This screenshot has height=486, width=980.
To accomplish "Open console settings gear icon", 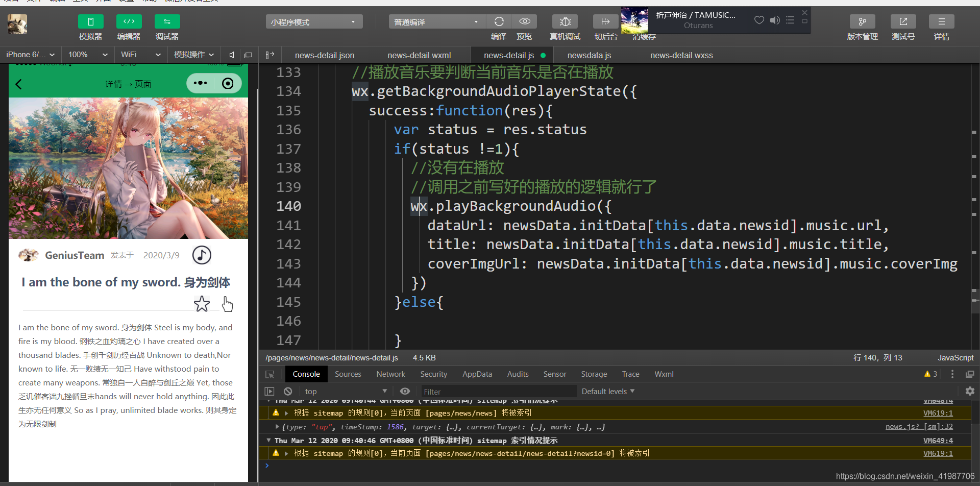I will pyautogui.click(x=970, y=391).
